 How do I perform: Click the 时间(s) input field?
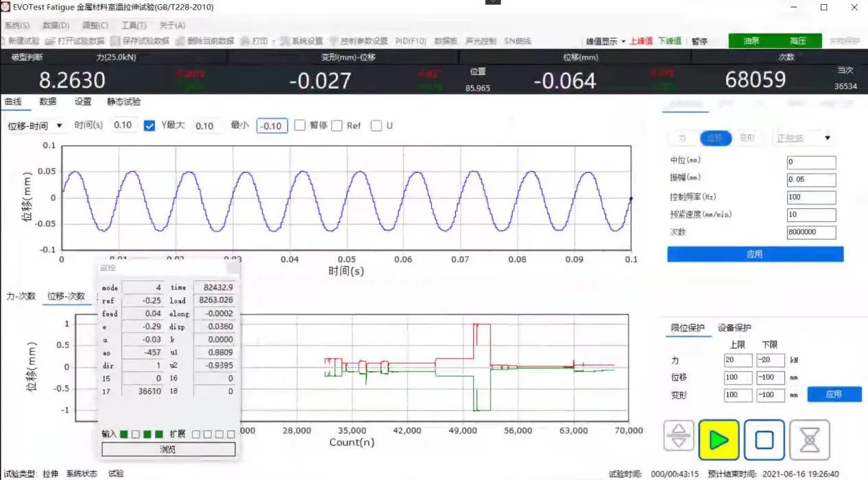click(124, 125)
